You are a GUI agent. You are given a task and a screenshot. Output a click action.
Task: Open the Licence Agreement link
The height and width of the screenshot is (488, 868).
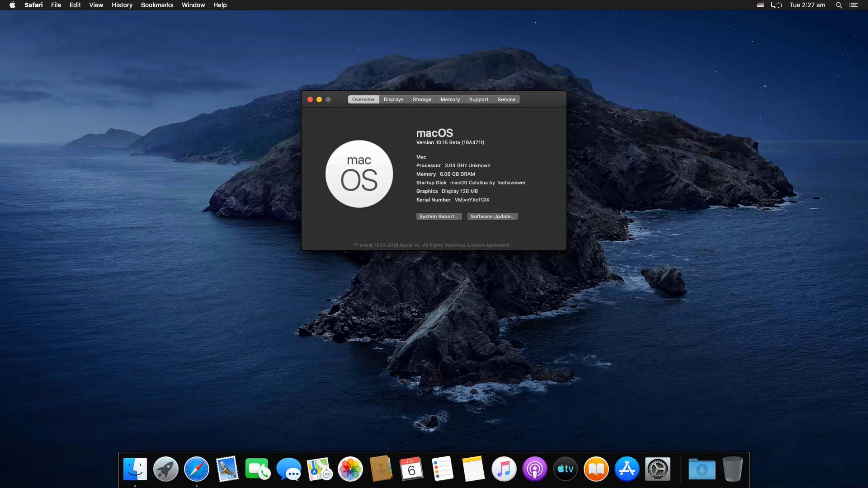click(488, 245)
